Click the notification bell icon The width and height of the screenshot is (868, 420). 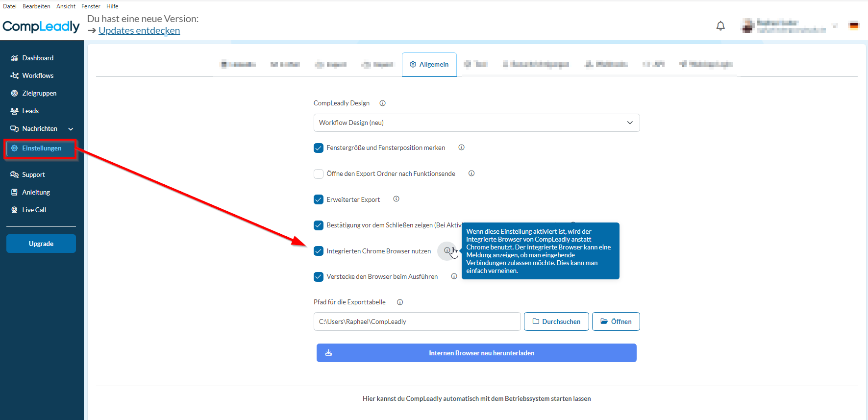pyautogui.click(x=720, y=26)
